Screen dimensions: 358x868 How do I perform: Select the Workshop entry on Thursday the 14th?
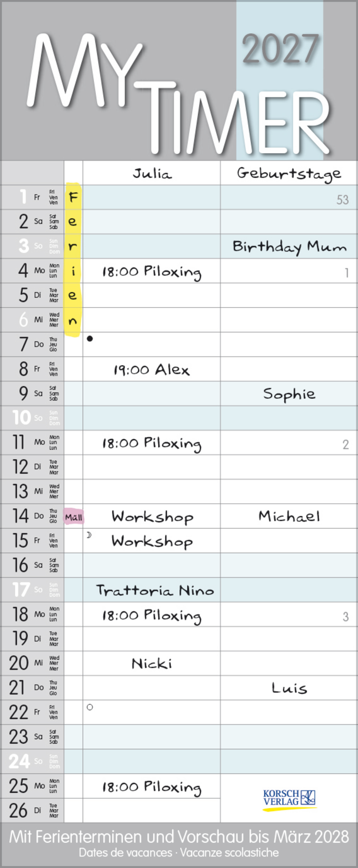click(x=152, y=517)
